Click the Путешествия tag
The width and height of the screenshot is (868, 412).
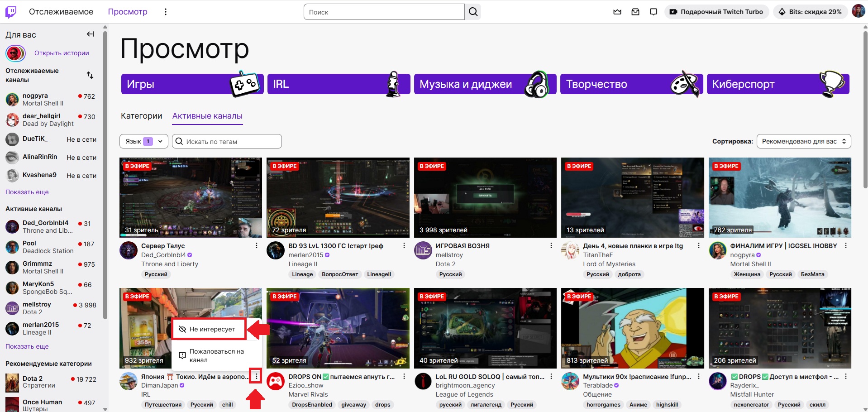[x=163, y=405]
